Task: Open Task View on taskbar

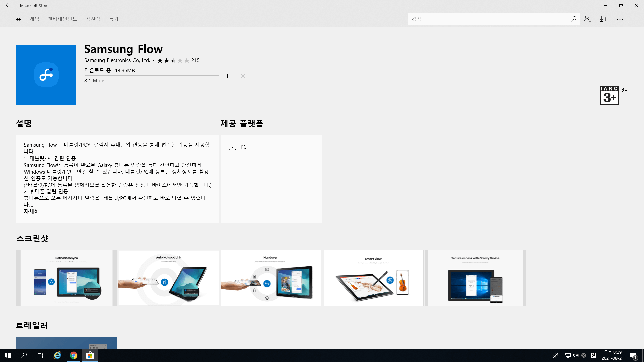Action: [x=40, y=355]
